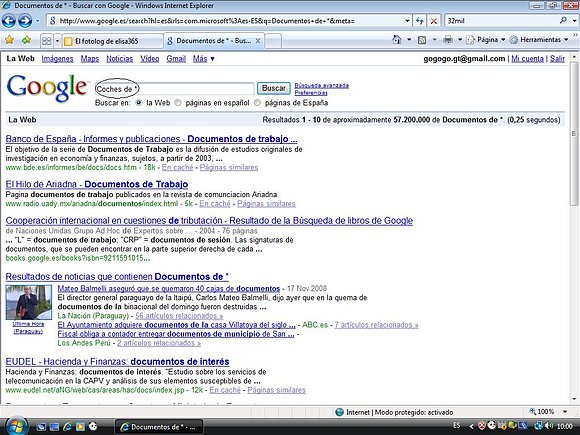Open the Maps link in Google bar
This screenshot has width=580, height=435.
(x=90, y=59)
